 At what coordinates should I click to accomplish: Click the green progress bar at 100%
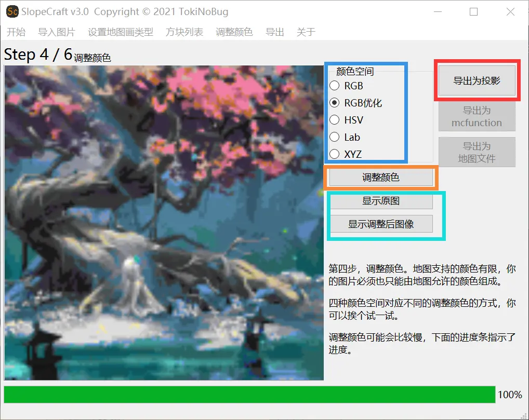[249, 395]
